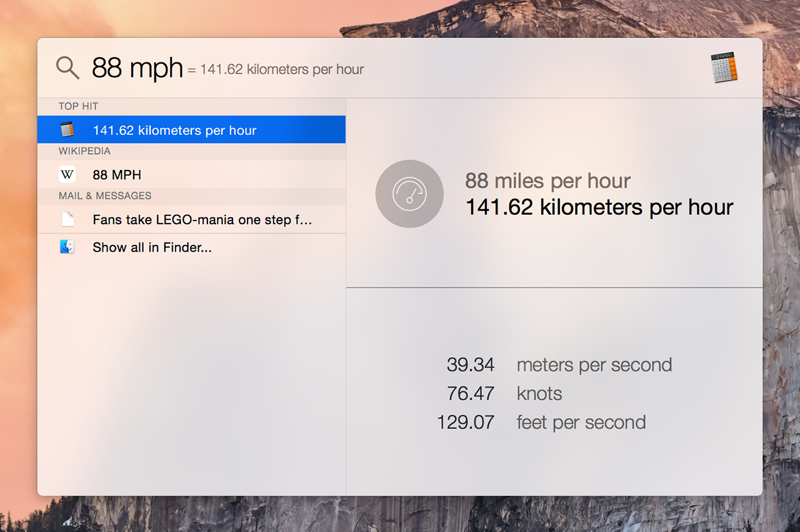The width and height of the screenshot is (800, 532).
Task: Click large '141.62 kilometers per hour' preview text
Action: tap(599, 207)
